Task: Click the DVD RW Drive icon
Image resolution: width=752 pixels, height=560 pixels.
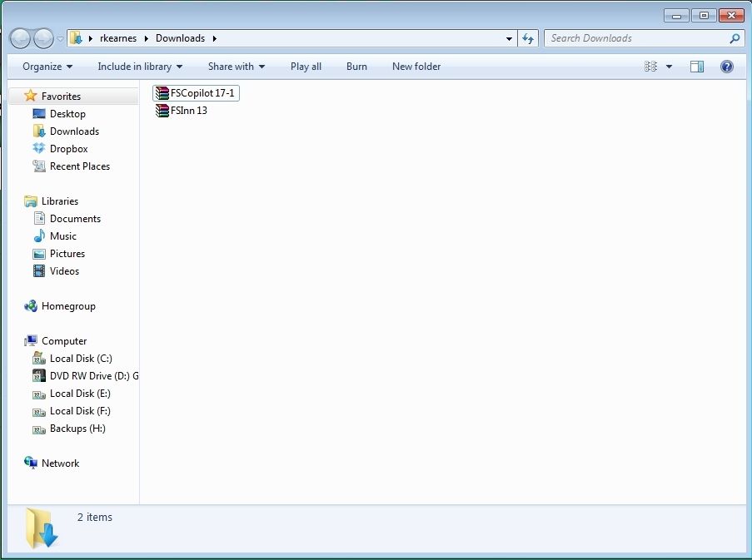Action: tap(39, 376)
